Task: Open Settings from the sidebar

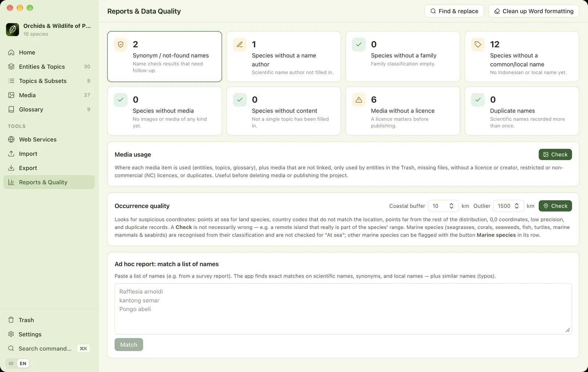Action: 49,335
